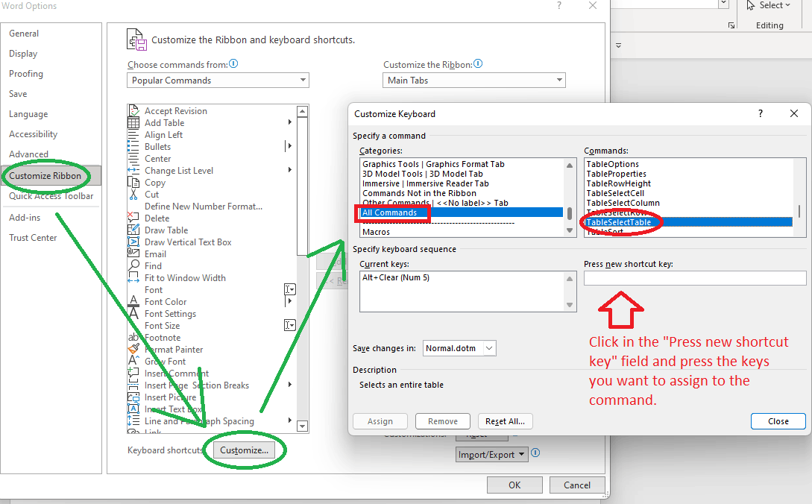Open the Advanced options page
The width and height of the screenshot is (812, 504).
28,154
